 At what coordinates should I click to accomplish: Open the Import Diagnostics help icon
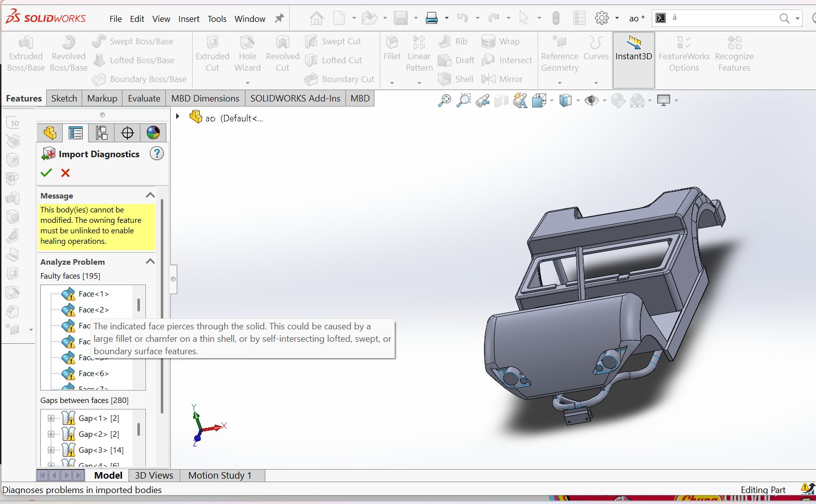pos(157,154)
